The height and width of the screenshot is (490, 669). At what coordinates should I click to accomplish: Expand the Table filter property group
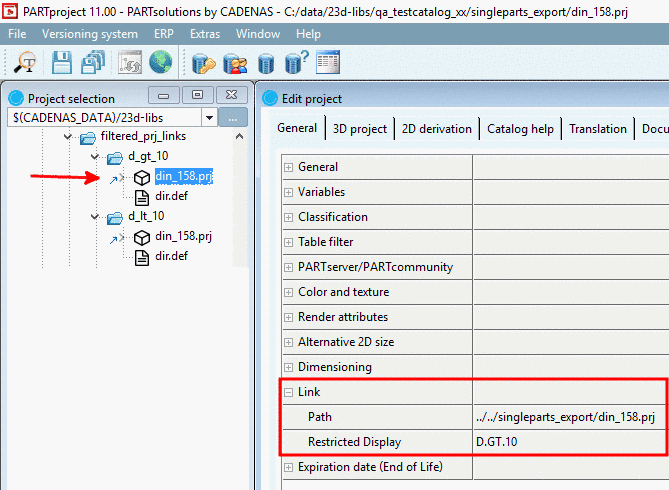pos(288,242)
